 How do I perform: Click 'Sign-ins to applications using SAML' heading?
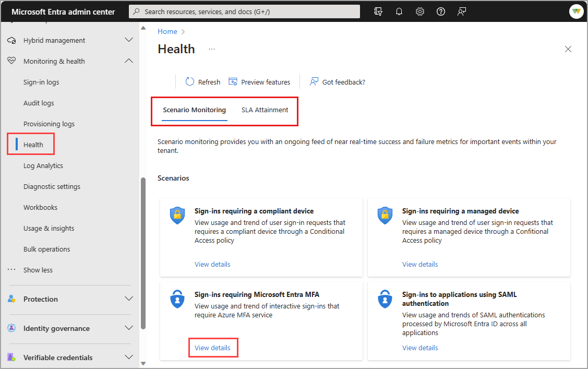click(x=459, y=299)
